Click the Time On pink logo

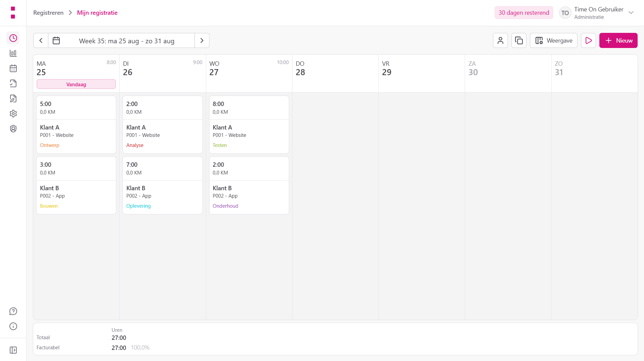(13, 13)
